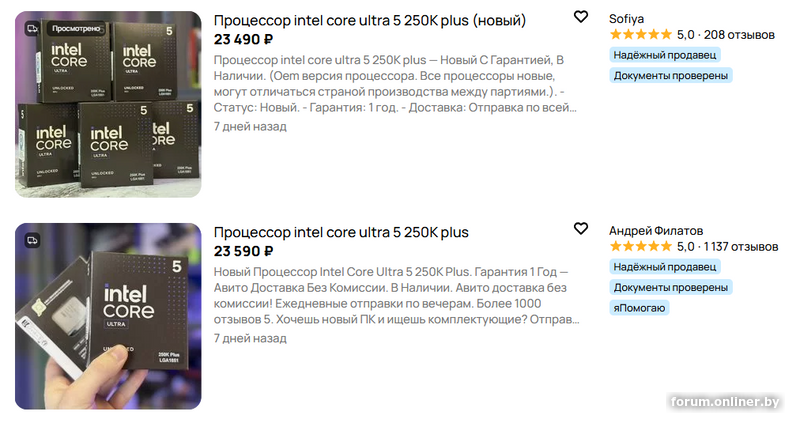Open the second listing's hand-held box photo
The height and width of the screenshot is (423, 800).
[108, 317]
